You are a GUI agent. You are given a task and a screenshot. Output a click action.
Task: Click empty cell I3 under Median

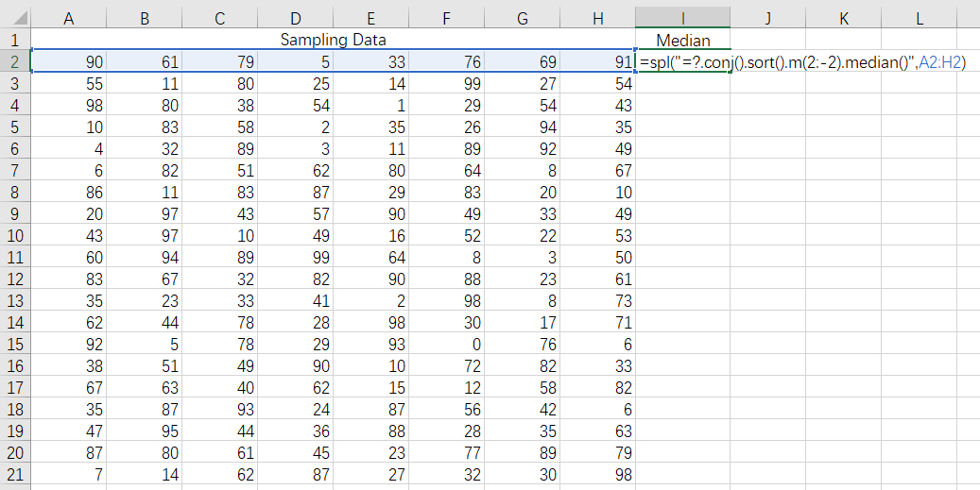(682, 83)
